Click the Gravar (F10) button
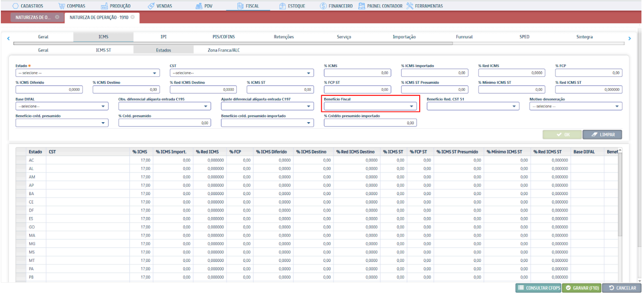Screen dimensions: 644x296 pyautogui.click(x=582, y=288)
